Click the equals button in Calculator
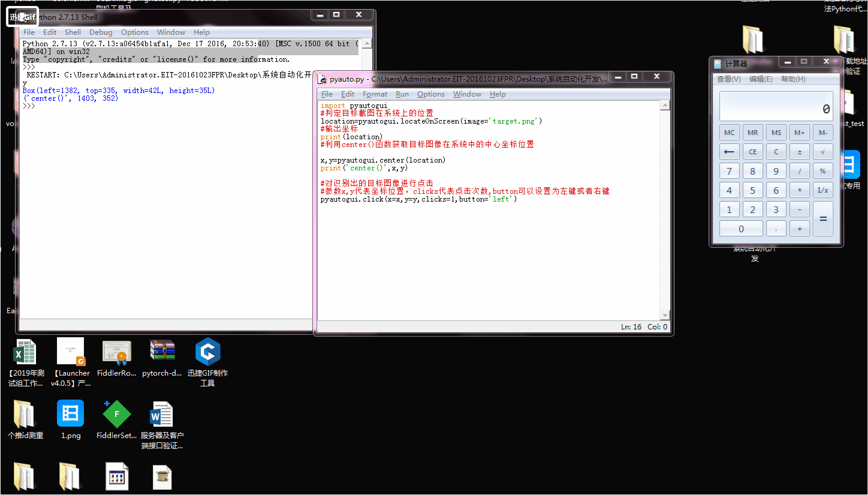The image size is (868, 495). [x=823, y=219]
